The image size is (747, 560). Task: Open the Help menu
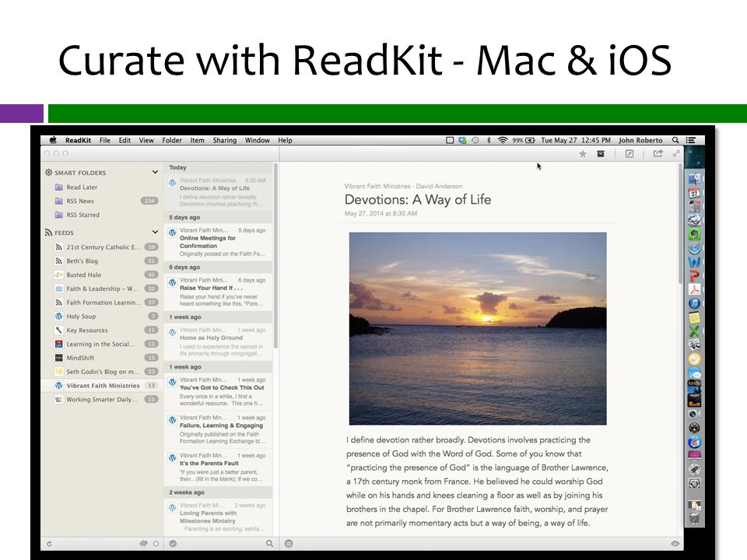click(x=285, y=140)
